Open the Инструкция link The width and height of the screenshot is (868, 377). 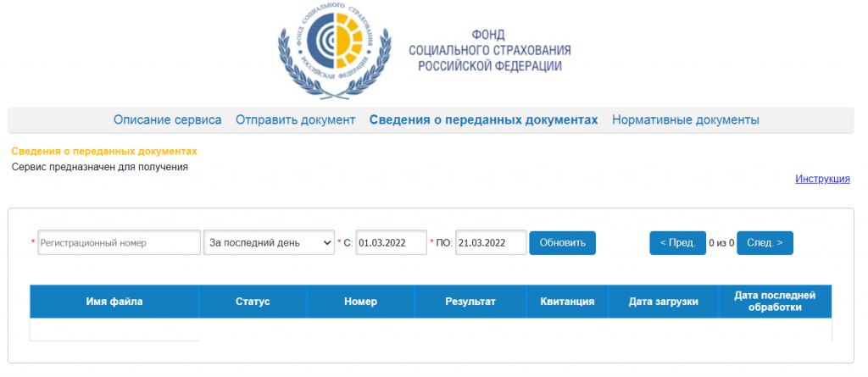click(822, 179)
